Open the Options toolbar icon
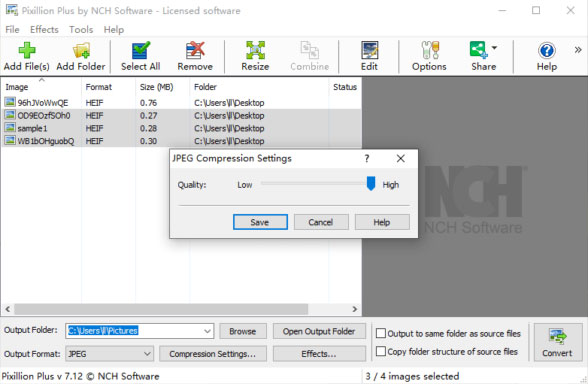588x384 pixels. click(x=430, y=50)
